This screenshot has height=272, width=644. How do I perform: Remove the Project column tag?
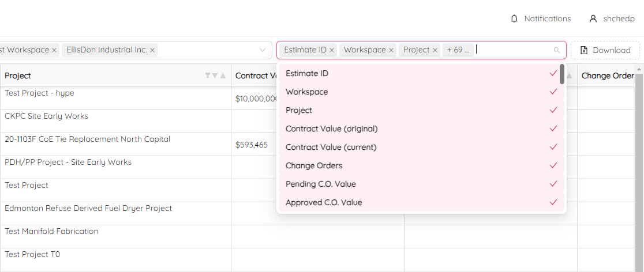click(435, 50)
